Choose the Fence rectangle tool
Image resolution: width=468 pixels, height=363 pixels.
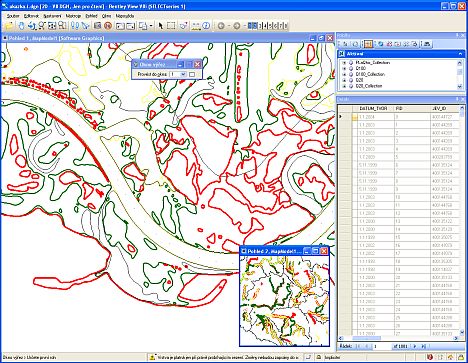[x=171, y=25]
